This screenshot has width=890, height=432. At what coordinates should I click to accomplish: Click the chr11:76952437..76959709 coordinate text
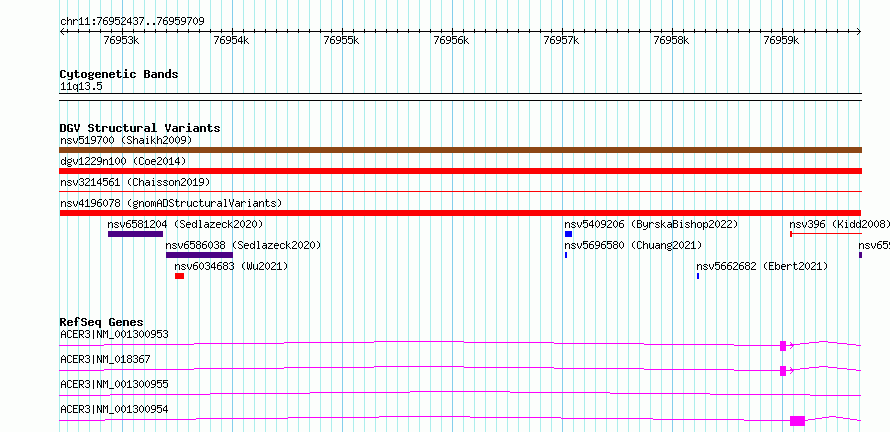pos(132,22)
